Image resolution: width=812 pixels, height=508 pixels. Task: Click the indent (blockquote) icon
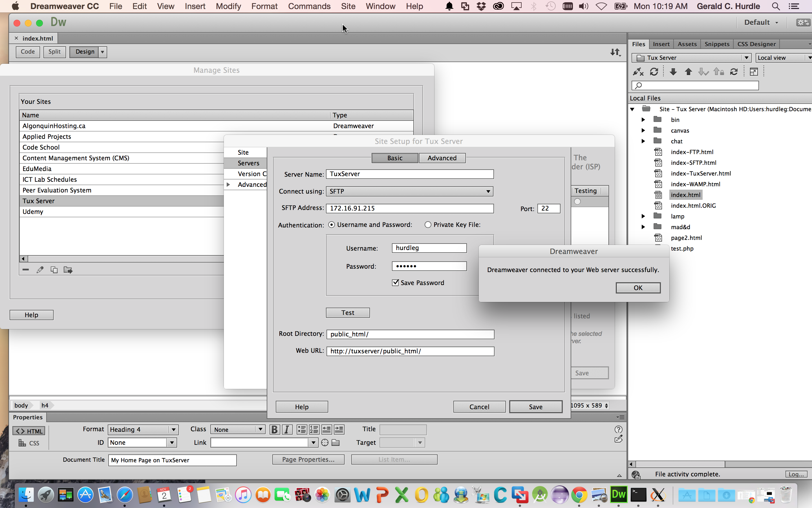339,429
